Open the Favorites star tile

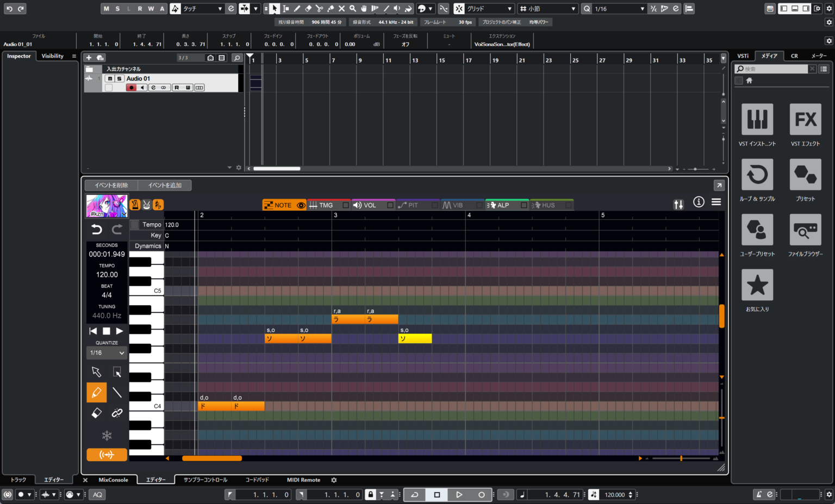757,285
